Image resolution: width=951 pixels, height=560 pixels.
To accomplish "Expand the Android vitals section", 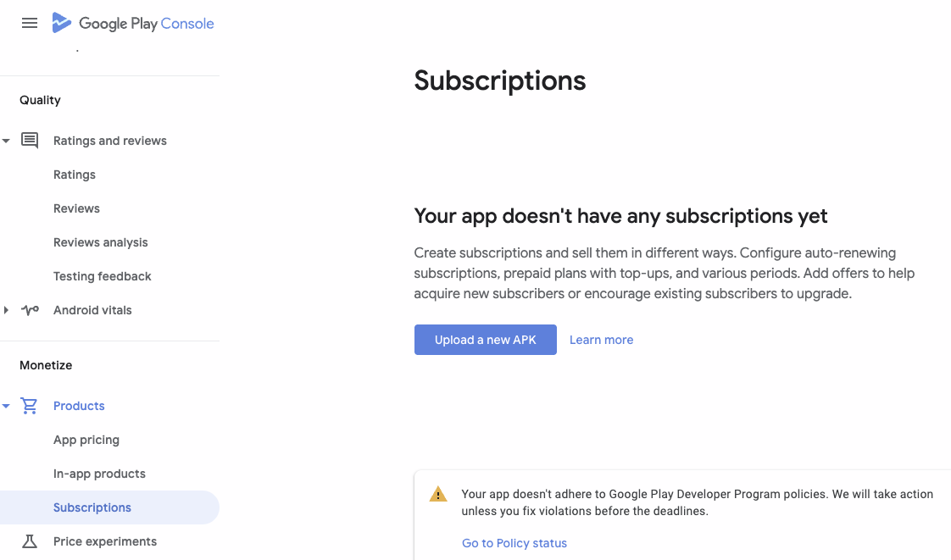I will (6, 310).
